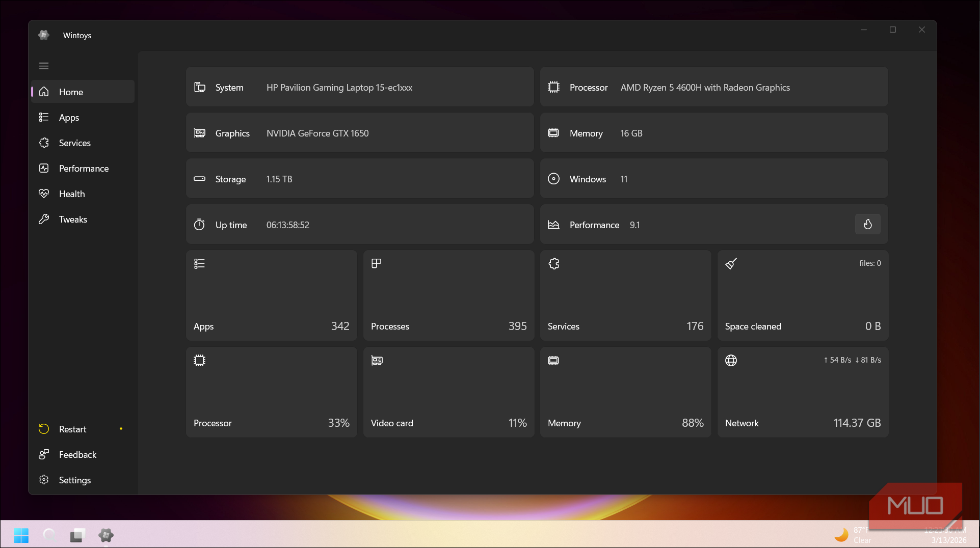Click the AMD Ryzen 5 4600H processor text
This screenshot has height=548, width=980.
[705, 88]
